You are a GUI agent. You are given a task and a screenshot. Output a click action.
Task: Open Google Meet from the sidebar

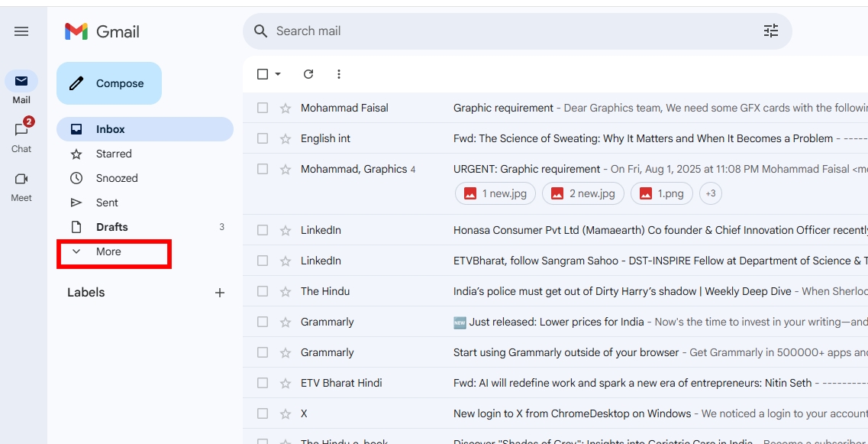[x=21, y=179]
